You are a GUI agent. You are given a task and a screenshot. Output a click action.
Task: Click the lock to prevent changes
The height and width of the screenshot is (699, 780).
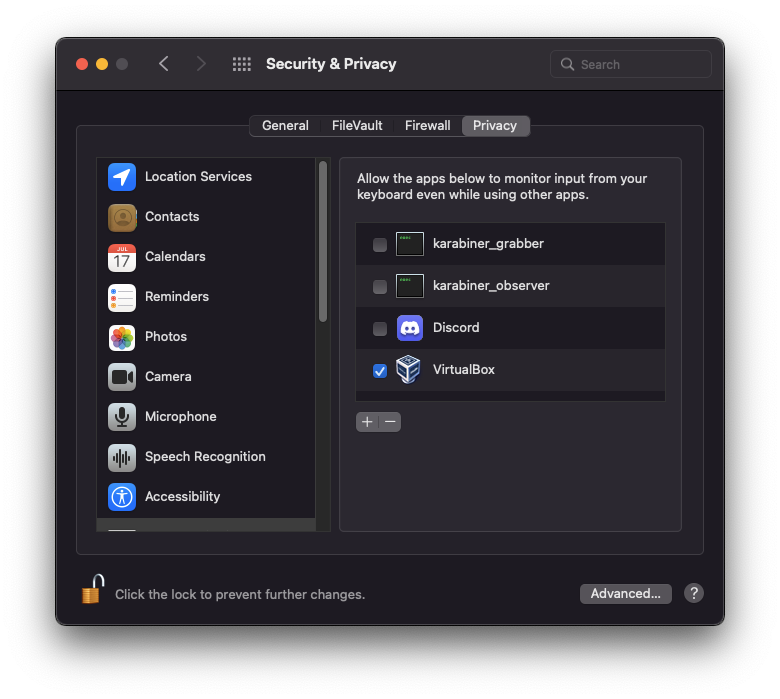[92, 590]
